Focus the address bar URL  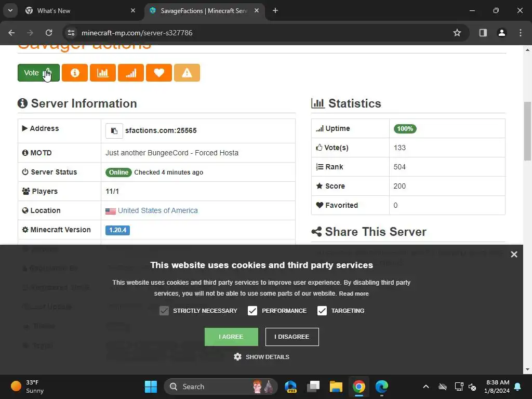pyautogui.click(x=137, y=33)
